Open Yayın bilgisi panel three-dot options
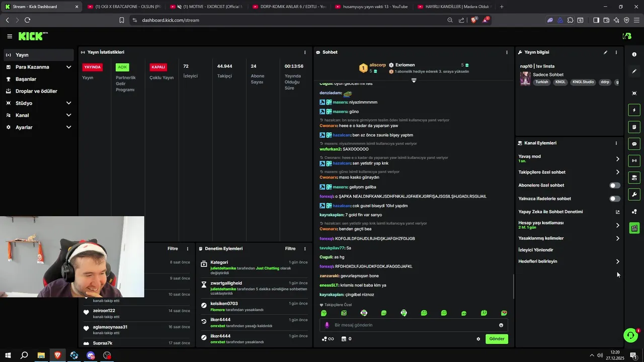The image size is (644, 362). tap(616, 52)
